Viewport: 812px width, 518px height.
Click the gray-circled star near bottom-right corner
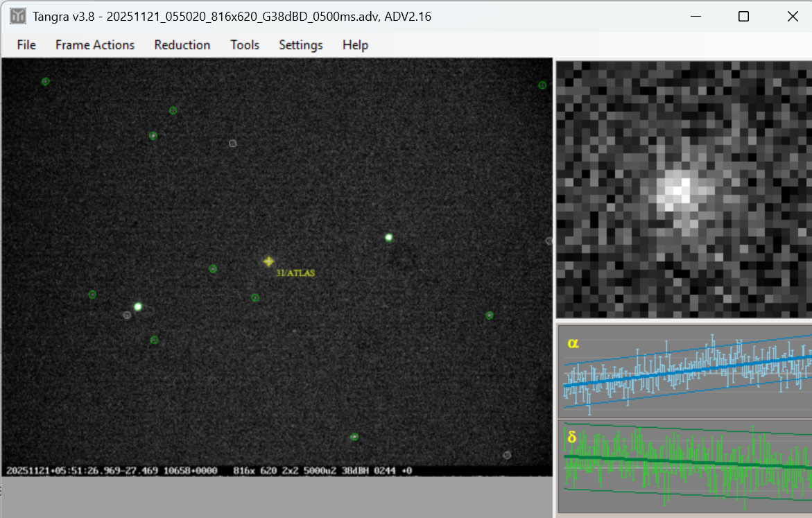point(507,455)
